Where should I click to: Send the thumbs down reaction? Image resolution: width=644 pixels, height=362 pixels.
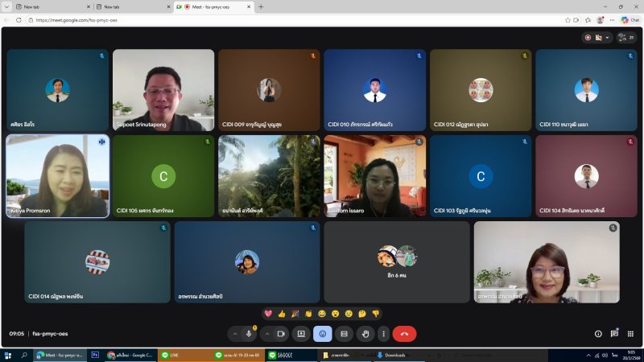[375, 313]
